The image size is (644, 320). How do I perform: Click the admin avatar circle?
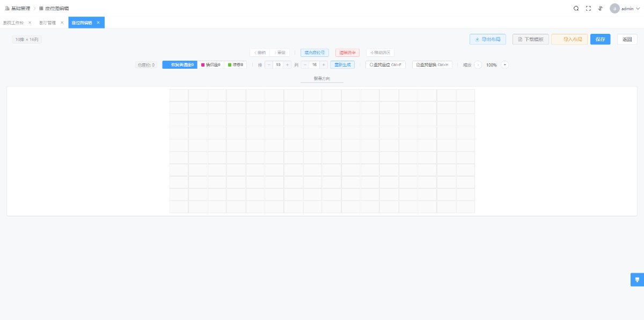pos(614,9)
